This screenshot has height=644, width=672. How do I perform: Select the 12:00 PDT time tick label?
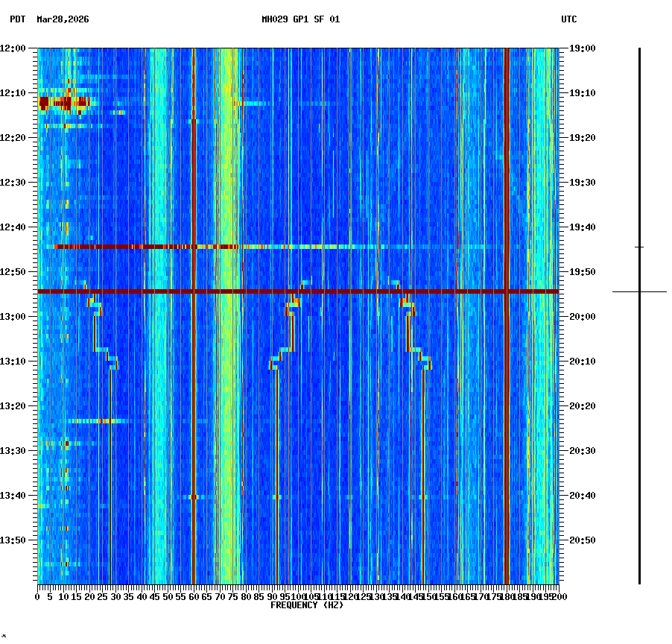[15, 48]
